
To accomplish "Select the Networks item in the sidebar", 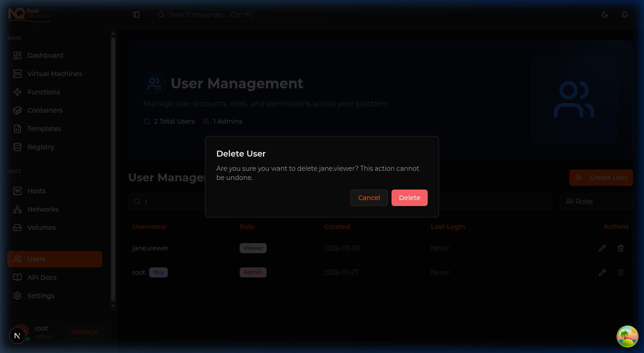I will pos(44,209).
